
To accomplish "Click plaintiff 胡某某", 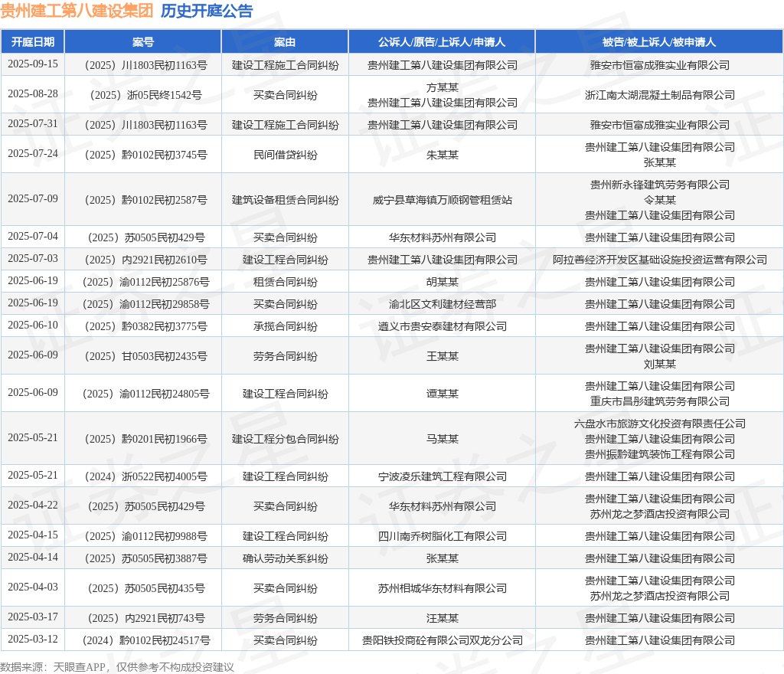I will tap(442, 282).
